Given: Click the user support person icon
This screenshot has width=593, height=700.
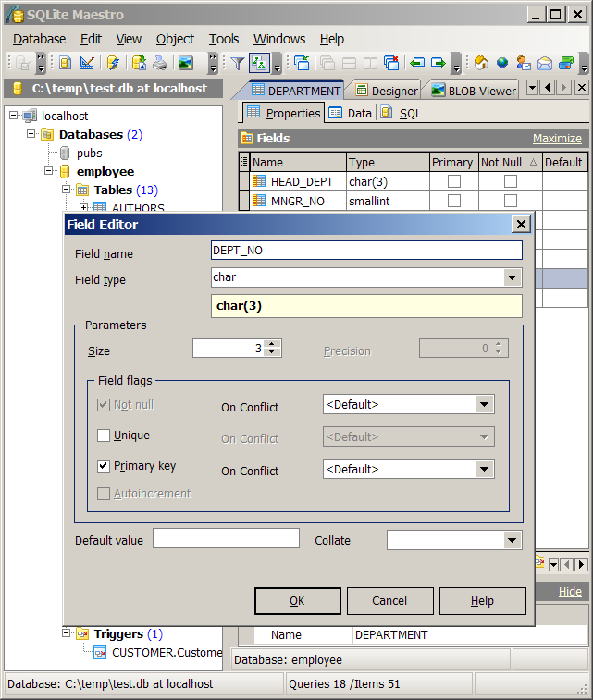Looking at the screenshot, I should click(524, 63).
